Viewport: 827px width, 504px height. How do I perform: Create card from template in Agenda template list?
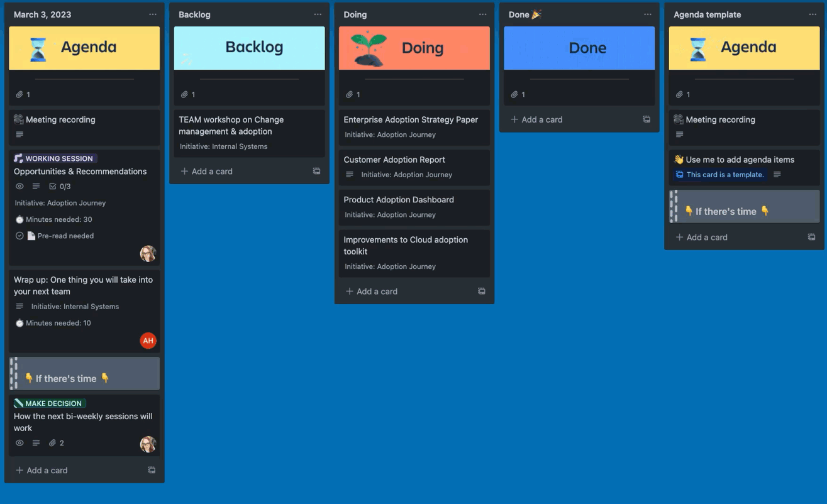click(x=811, y=237)
